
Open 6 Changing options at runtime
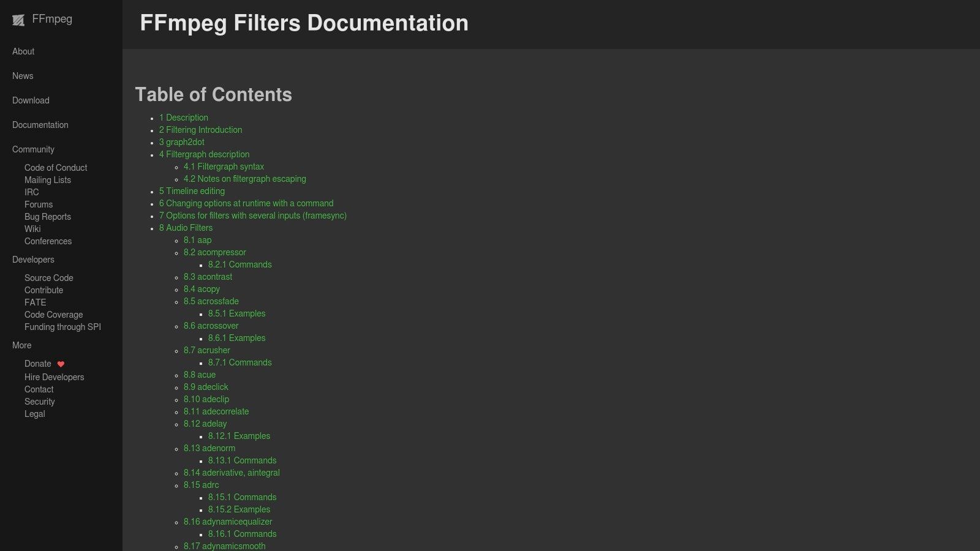[246, 203]
